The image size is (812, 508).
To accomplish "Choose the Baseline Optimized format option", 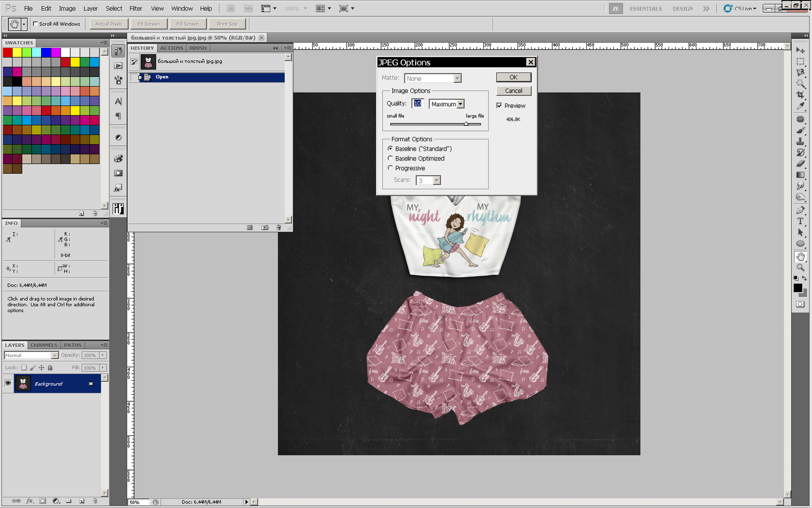I will 390,159.
